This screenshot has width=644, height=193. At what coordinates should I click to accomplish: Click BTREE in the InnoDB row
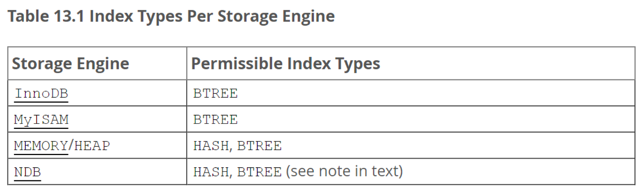point(215,94)
